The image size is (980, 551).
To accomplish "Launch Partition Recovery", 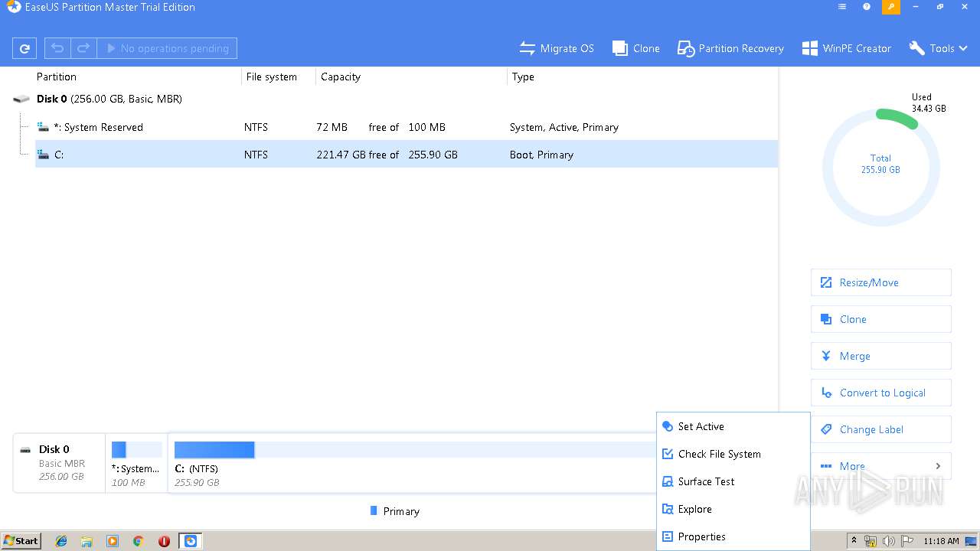I will [730, 48].
